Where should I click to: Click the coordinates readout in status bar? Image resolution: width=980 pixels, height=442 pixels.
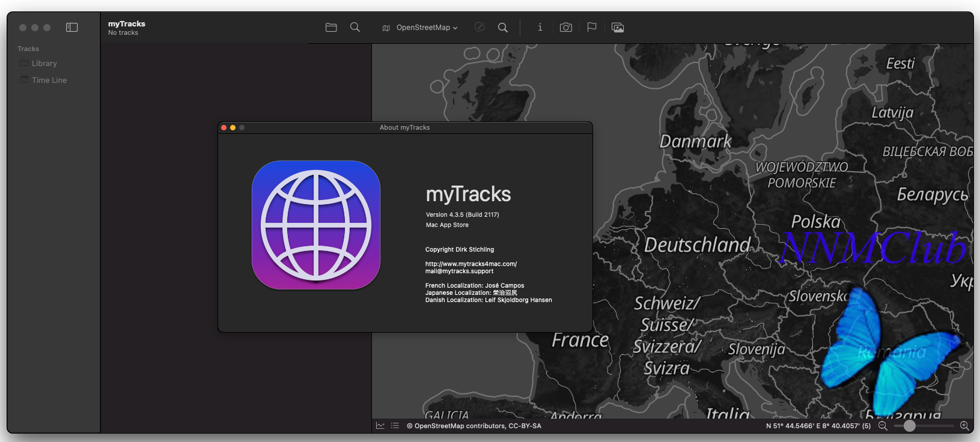click(818, 426)
